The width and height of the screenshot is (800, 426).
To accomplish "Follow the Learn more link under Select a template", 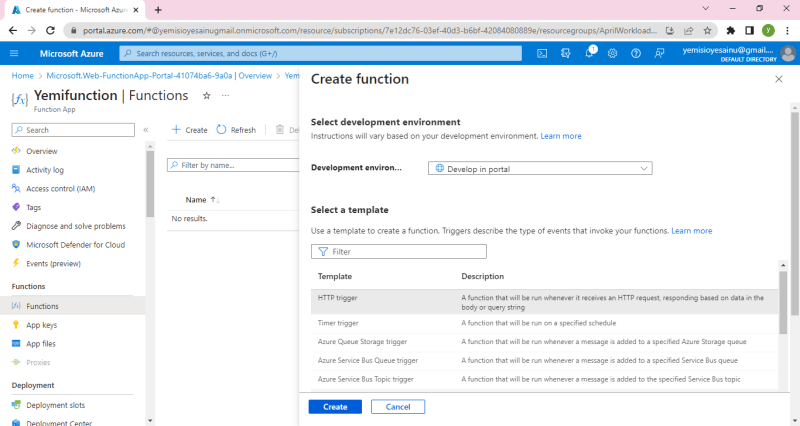I will pyautogui.click(x=691, y=231).
